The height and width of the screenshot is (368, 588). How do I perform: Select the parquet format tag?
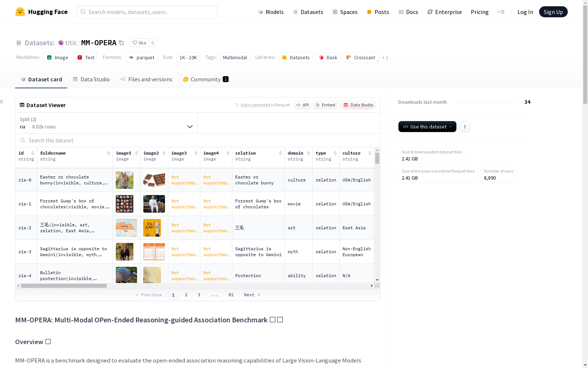coord(141,57)
